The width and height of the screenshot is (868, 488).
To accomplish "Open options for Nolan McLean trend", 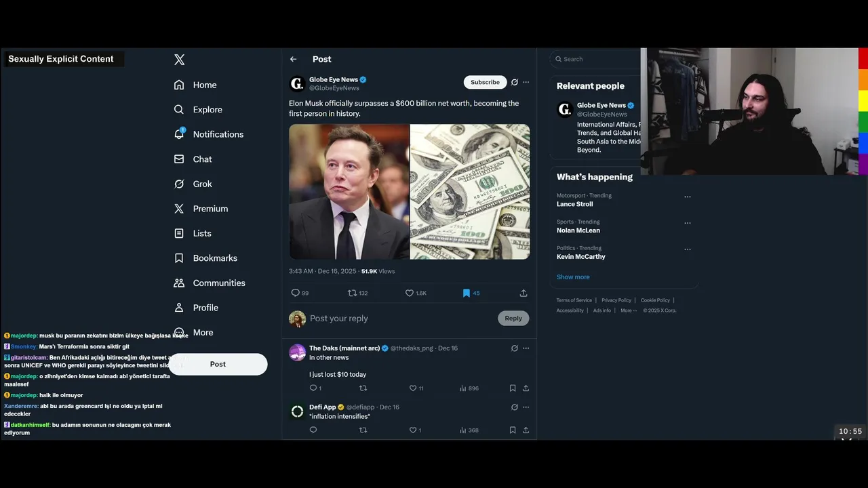I will click(x=688, y=223).
